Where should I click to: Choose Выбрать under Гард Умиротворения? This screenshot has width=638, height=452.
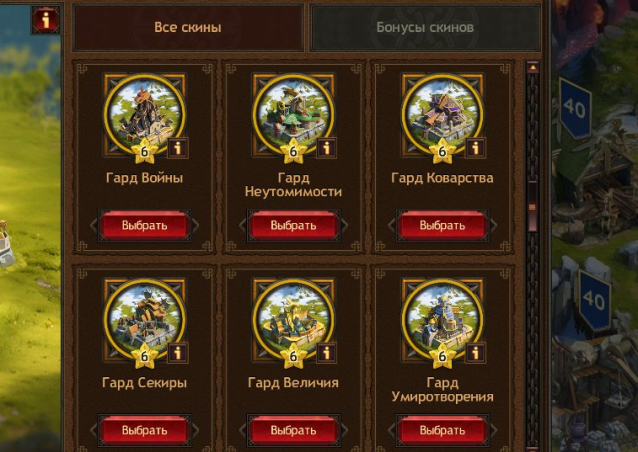click(x=442, y=430)
